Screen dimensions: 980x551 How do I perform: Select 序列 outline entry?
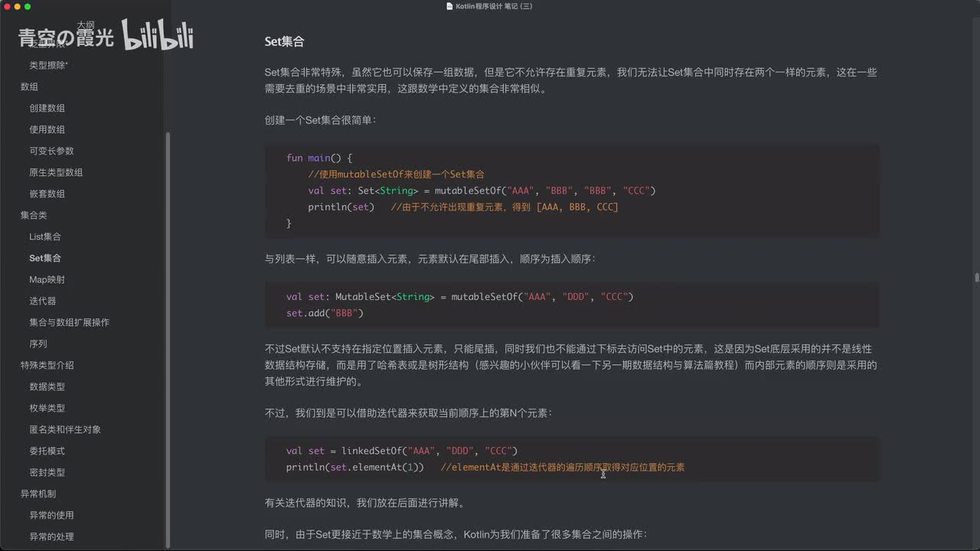(x=38, y=344)
